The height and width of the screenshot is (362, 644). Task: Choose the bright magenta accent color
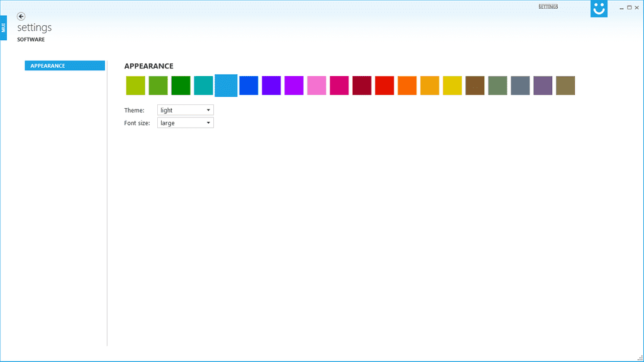pyautogui.click(x=294, y=85)
